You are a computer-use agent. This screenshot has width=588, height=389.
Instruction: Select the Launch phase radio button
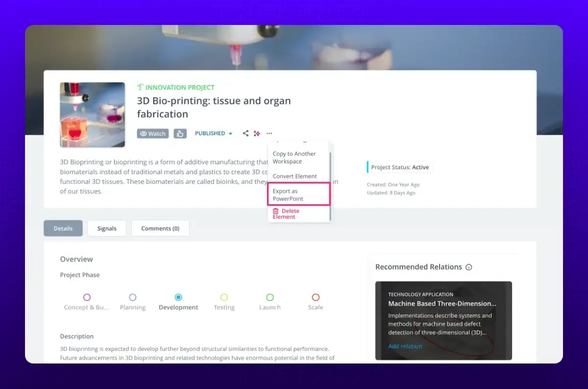pyautogui.click(x=269, y=297)
